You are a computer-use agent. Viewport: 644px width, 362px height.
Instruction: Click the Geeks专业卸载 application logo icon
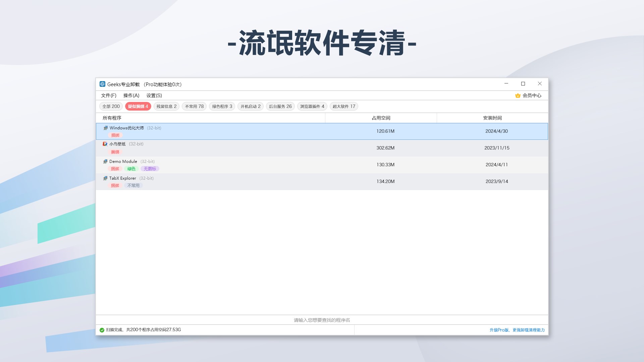pyautogui.click(x=103, y=84)
